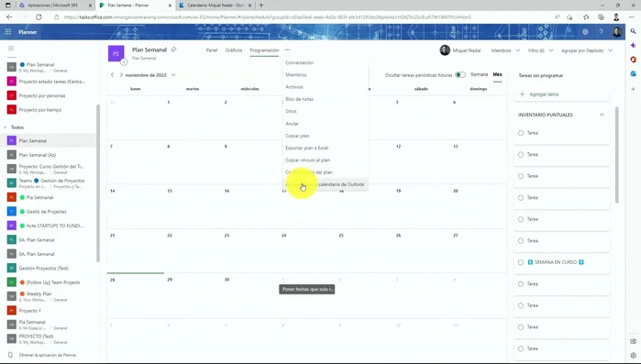Mark the first Tarea under Inventario Puntuales complete

coord(520,133)
